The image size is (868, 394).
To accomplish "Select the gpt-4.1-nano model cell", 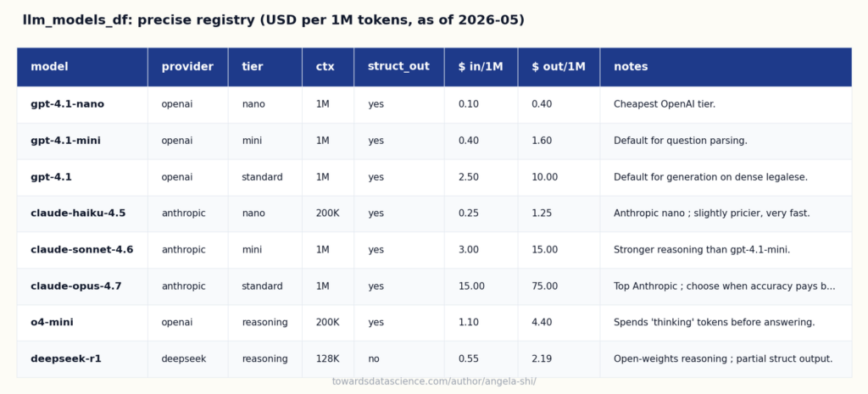I will 82,104.
